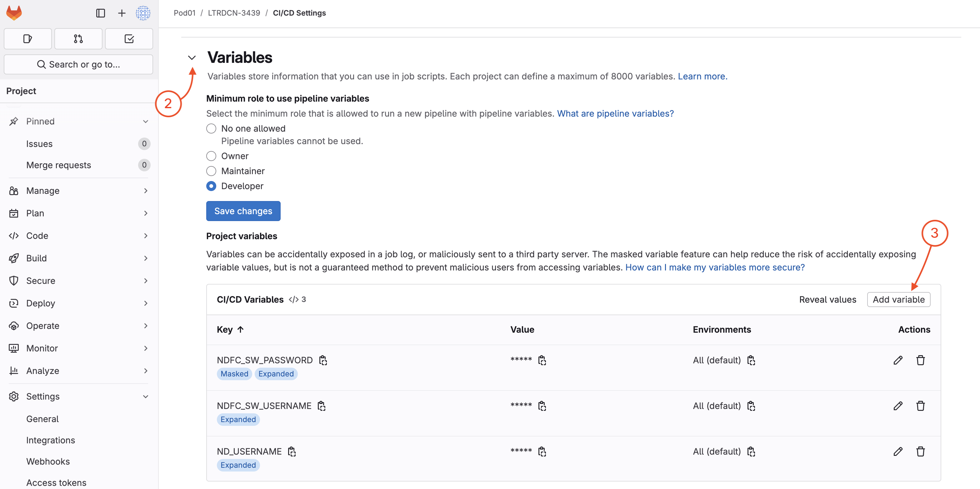Choose the Maintainer role radio button
Viewport: 980px width, 489px height.
[211, 171]
